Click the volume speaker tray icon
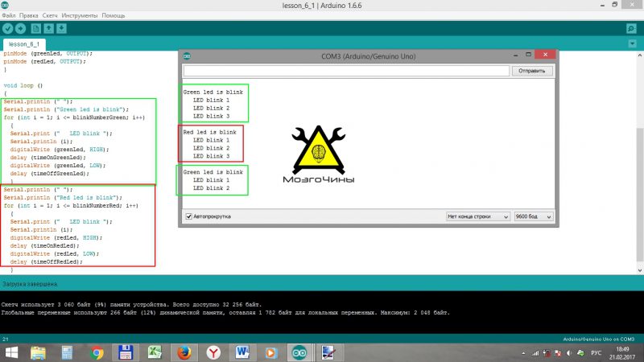Image resolution: width=644 pixels, height=362 pixels. coord(569,353)
